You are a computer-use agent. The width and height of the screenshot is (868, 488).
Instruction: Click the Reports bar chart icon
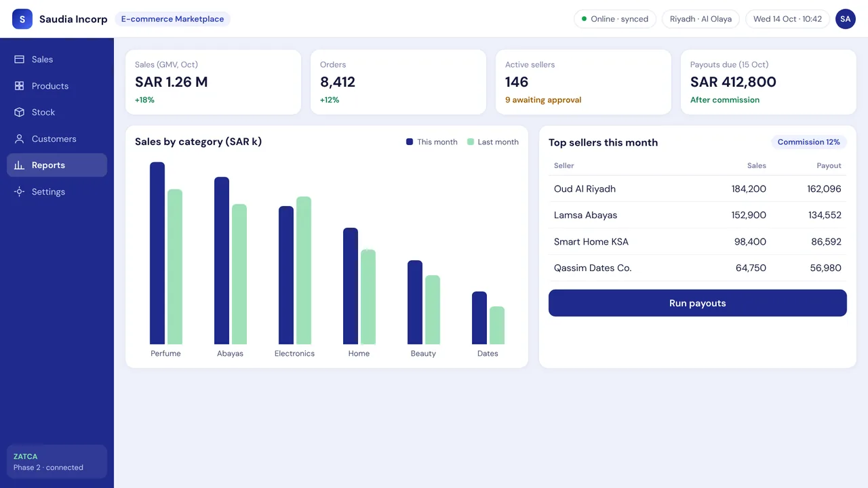[x=19, y=165]
